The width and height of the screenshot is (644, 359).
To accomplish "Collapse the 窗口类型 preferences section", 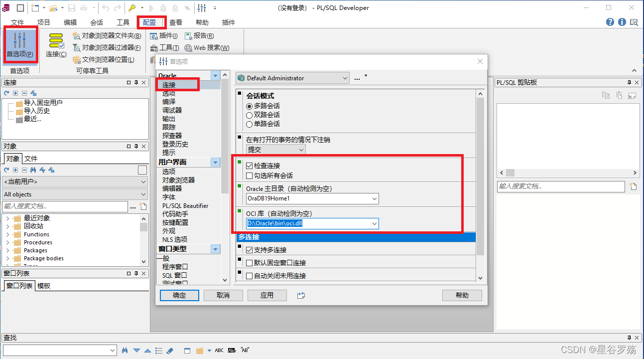I will [x=215, y=249].
